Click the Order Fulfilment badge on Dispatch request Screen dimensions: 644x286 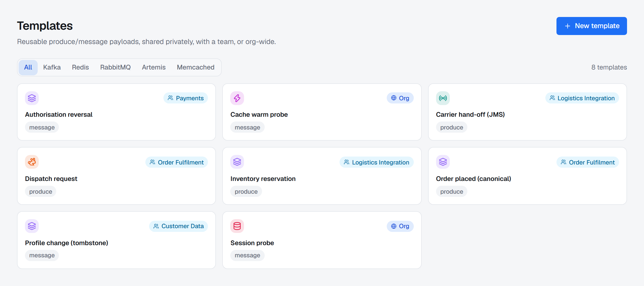(177, 162)
